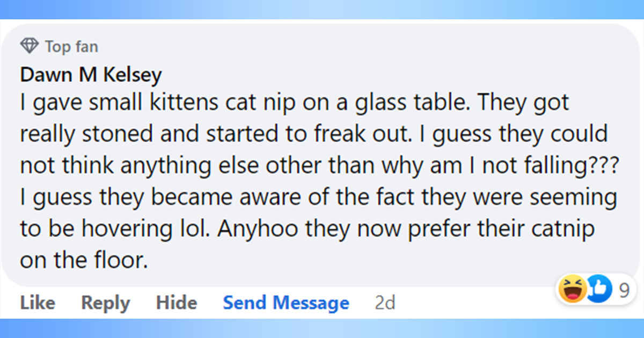Reply to the kitten catnip comment
Image resolution: width=644 pixels, height=338 pixels.
[x=105, y=303]
